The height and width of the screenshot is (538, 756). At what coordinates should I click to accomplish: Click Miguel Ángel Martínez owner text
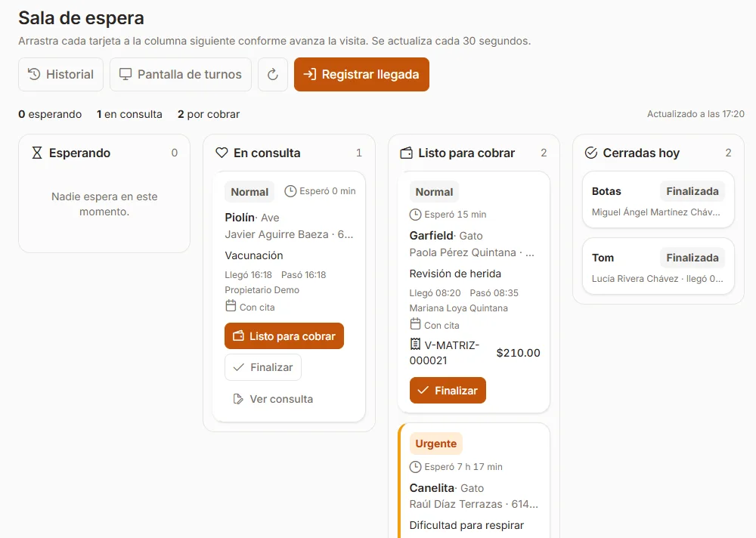655,212
